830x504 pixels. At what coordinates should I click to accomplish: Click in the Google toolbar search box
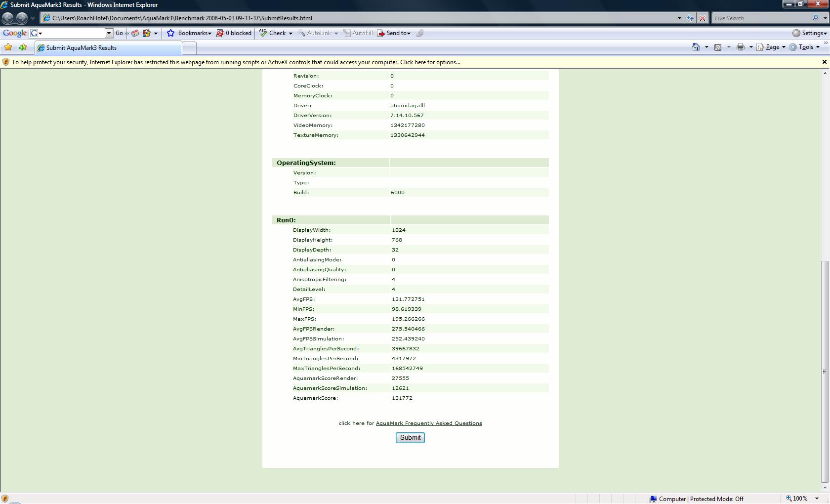coord(72,33)
